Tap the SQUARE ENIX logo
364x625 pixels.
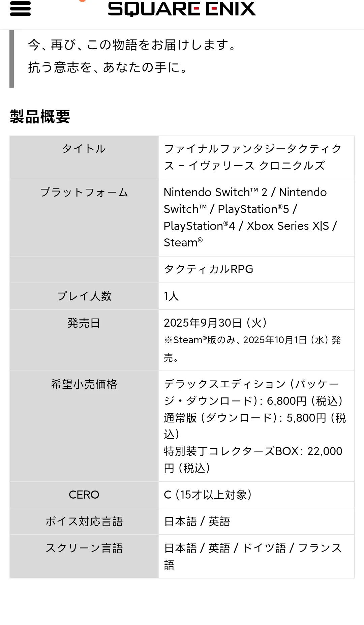click(182, 9)
